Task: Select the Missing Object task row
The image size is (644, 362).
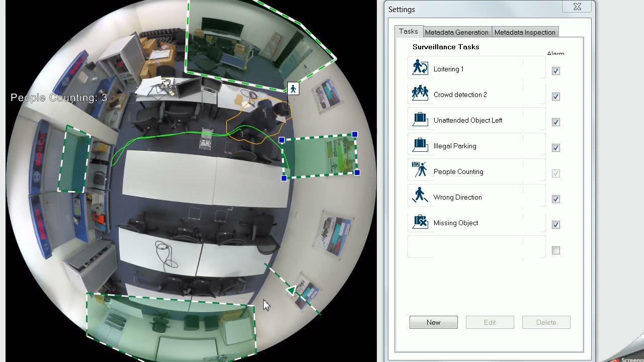Action: tap(476, 222)
